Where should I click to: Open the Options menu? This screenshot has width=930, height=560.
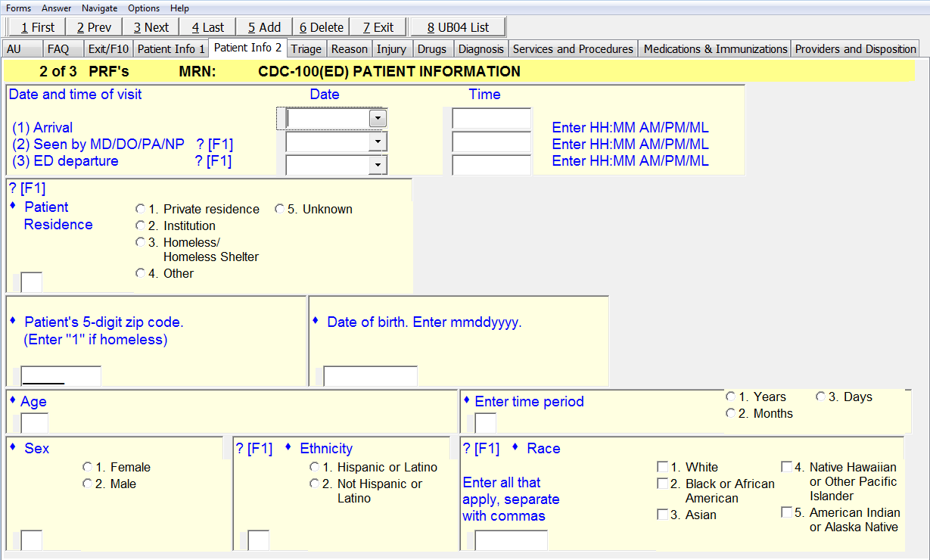tap(144, 8)
